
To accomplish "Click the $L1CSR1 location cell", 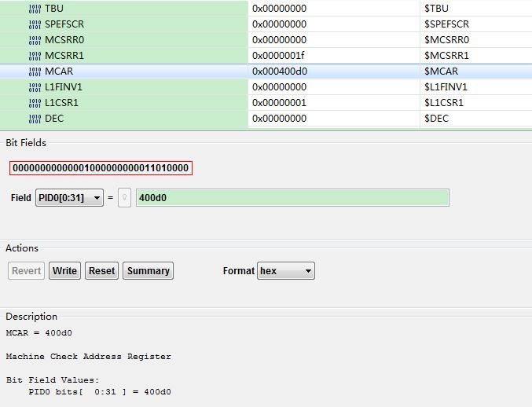I will click(444, 103).
